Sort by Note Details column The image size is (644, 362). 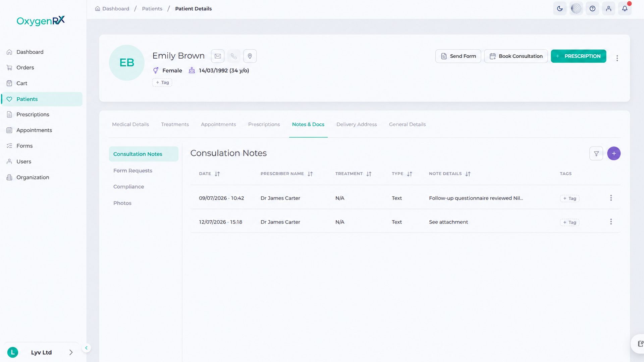(x=468, y=174)
